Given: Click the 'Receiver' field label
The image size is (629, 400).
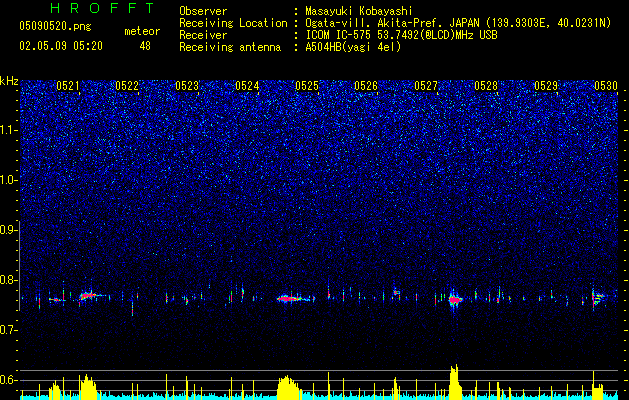Looking at the screenshot, I should [203, 35].
